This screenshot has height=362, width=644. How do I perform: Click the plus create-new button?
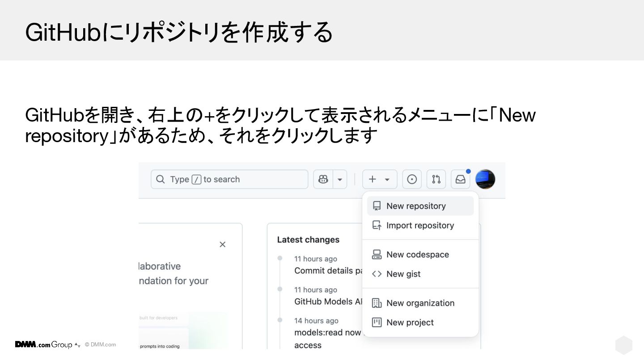click(380, 179)
